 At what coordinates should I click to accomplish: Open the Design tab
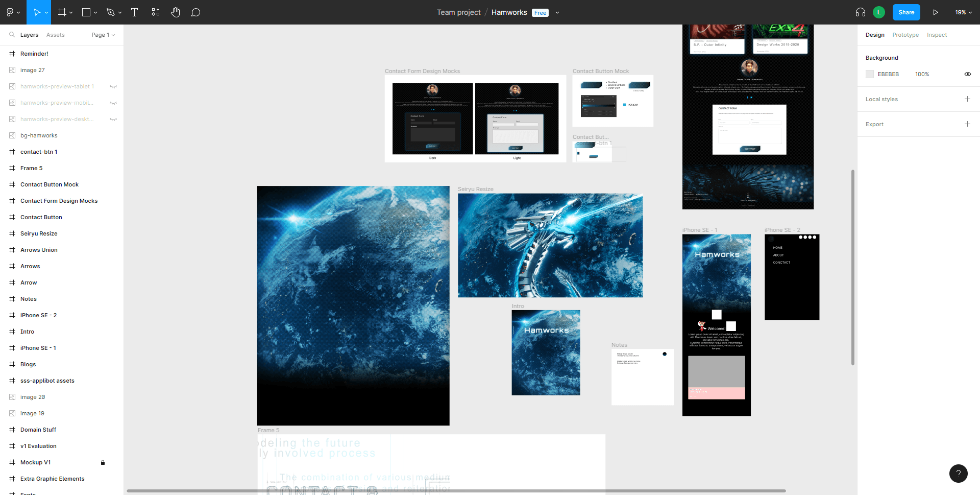pos(875,35)
